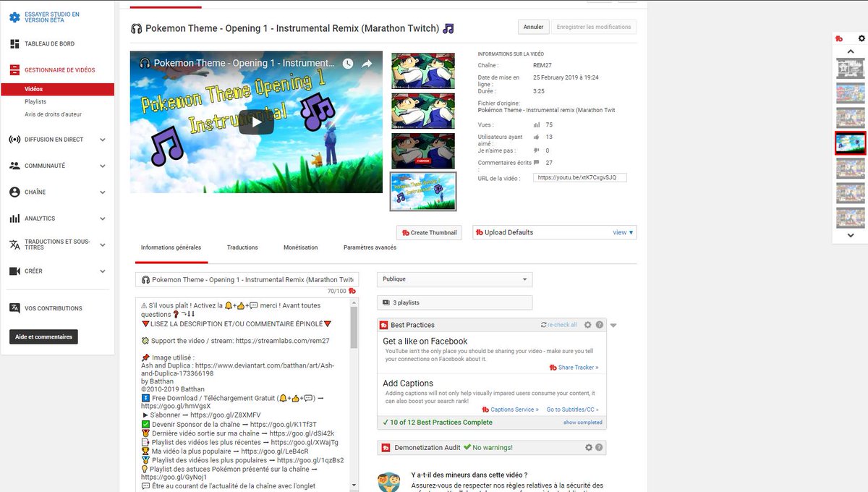The image size is (868, 492).
Task: Click the thumbs up likes icon
Action: point(536,137)
